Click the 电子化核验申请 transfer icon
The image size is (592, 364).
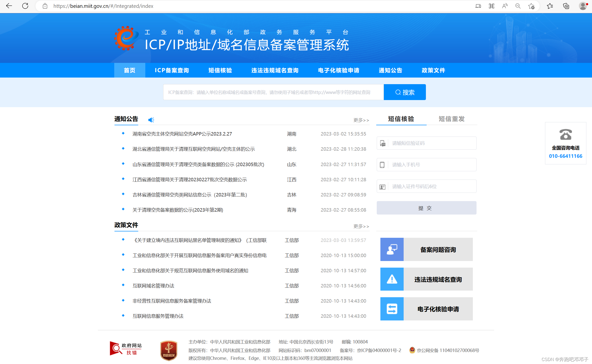coord(392,309)
